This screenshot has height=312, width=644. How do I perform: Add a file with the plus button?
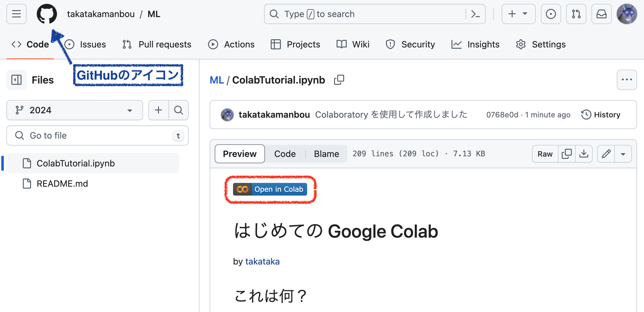click(158, 110)
